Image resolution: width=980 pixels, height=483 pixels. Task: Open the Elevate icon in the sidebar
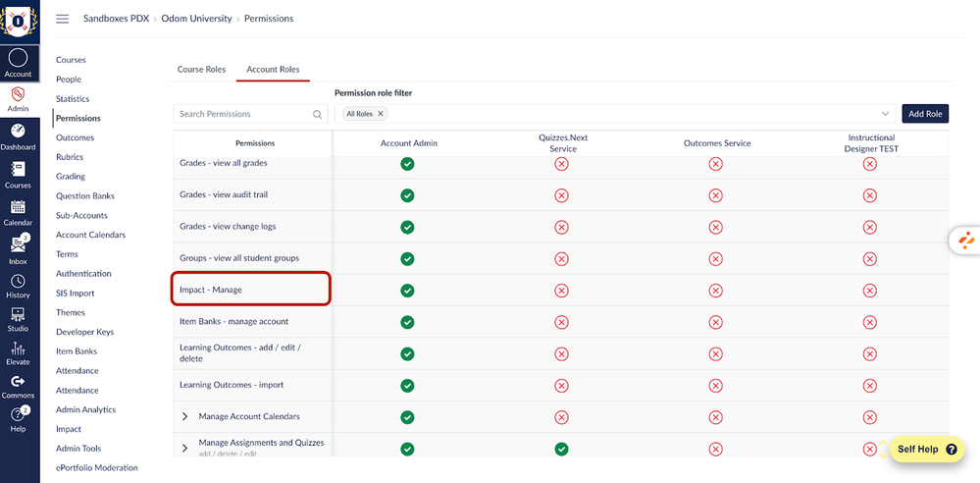coord(18,348)
